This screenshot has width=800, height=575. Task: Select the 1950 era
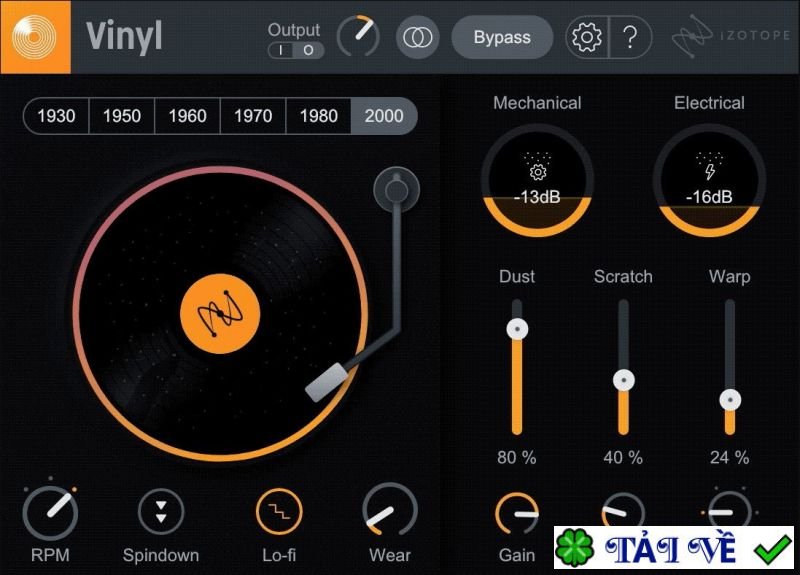coord(122,116)
